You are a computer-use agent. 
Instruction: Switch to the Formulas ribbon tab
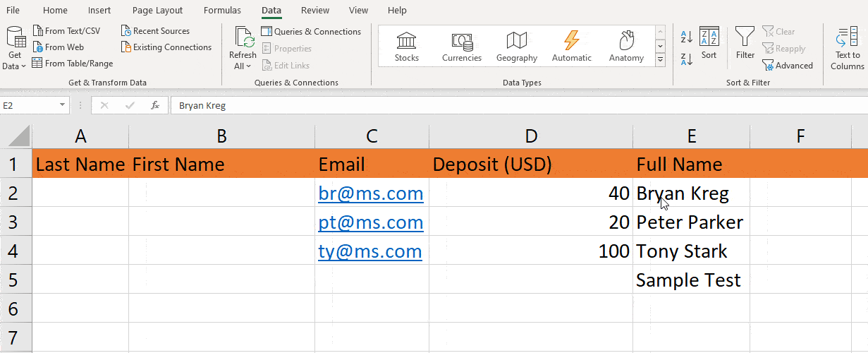point(222,11)
